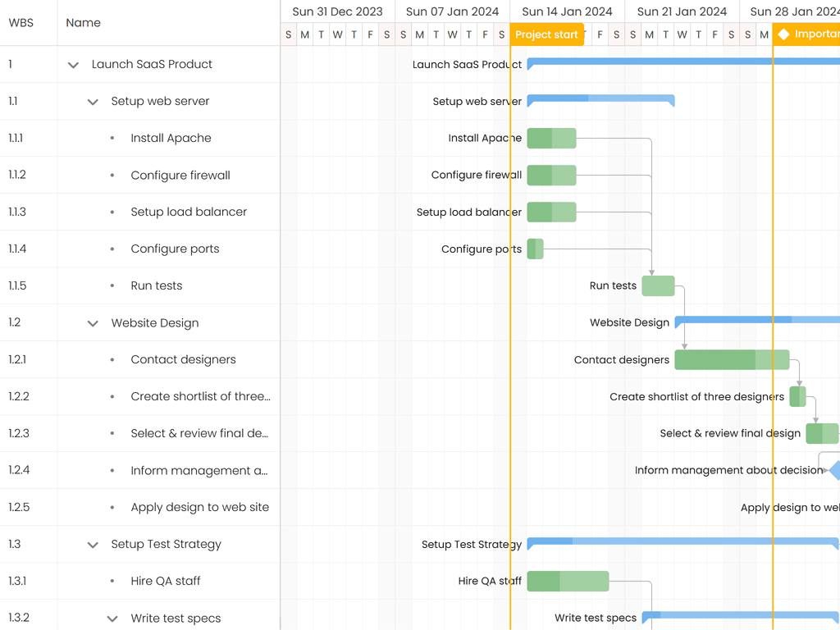Click the Project start timeline marker
The image size is (840, 630).
(546, 34)
